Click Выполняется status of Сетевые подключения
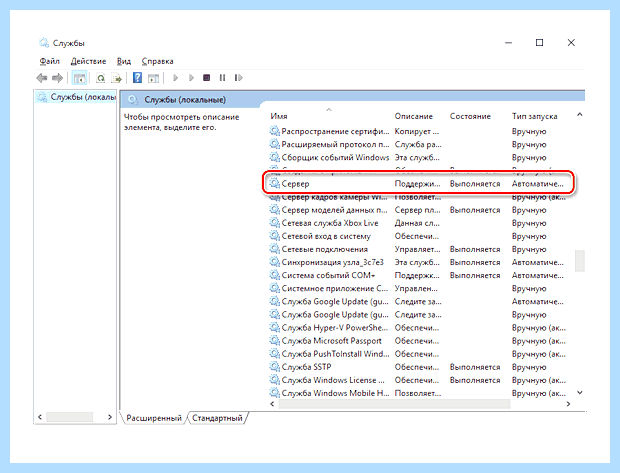Screen dimensions: 620x473 475,249
